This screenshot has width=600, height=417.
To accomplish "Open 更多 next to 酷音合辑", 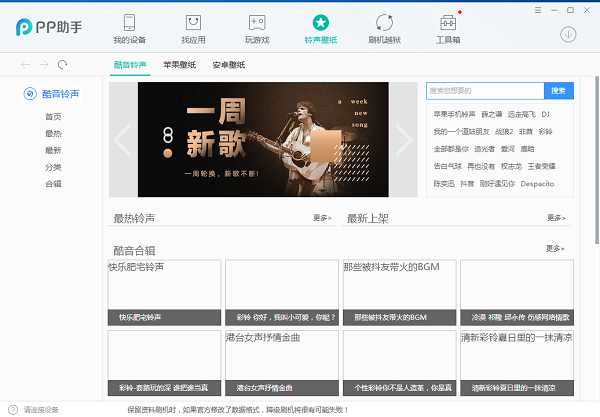I will tap(555, 249).
